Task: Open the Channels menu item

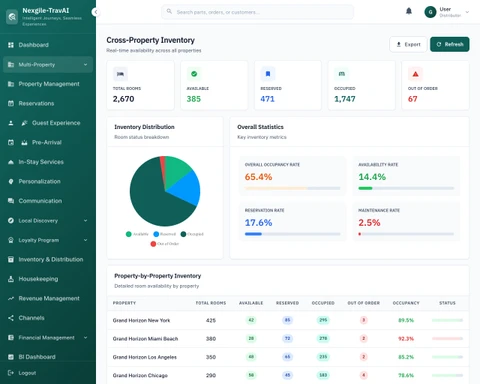Action: [48, 318]
